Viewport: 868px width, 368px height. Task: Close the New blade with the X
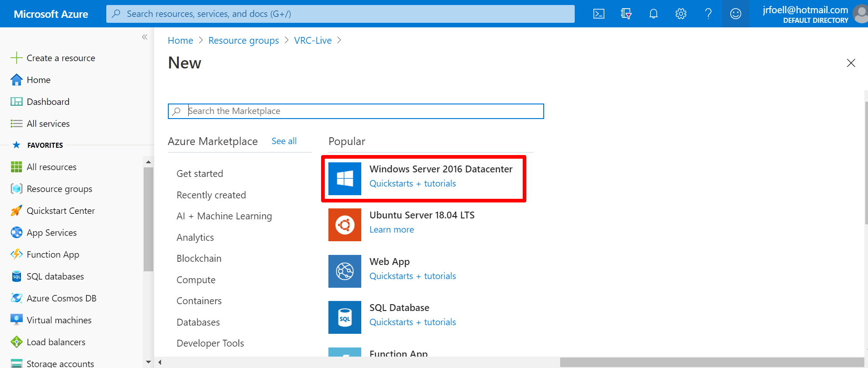851,63
